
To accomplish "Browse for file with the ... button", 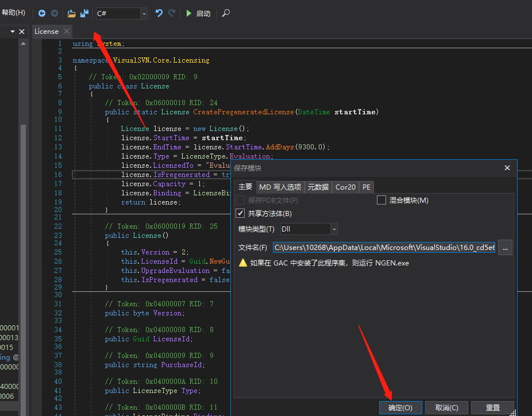I will [505, 248].
